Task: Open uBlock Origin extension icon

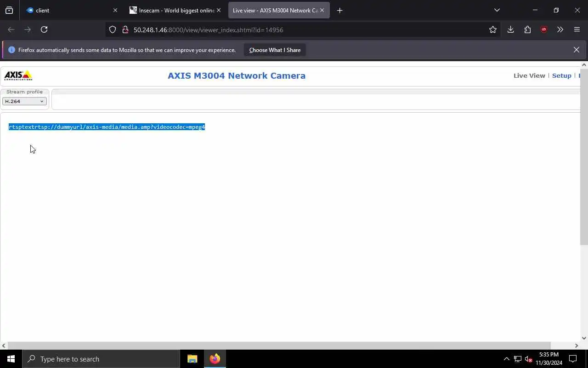Action: (544, 29)
